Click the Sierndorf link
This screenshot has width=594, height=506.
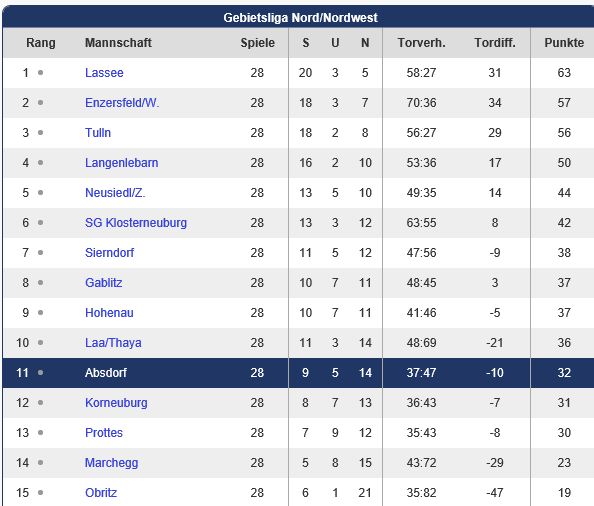[109, 253]
